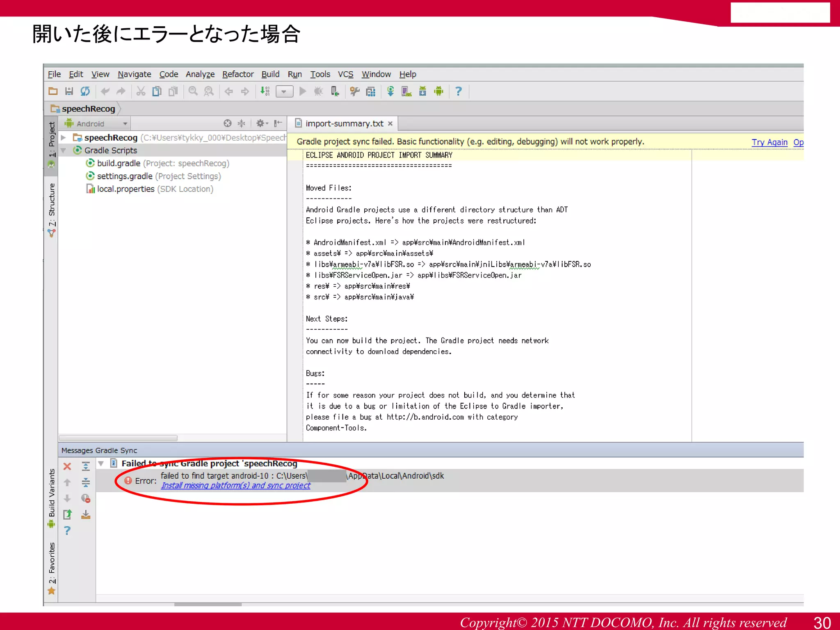This screenshot has width=840, height=630.
Task: Select build.gradle in the tree
Action: 157,163
